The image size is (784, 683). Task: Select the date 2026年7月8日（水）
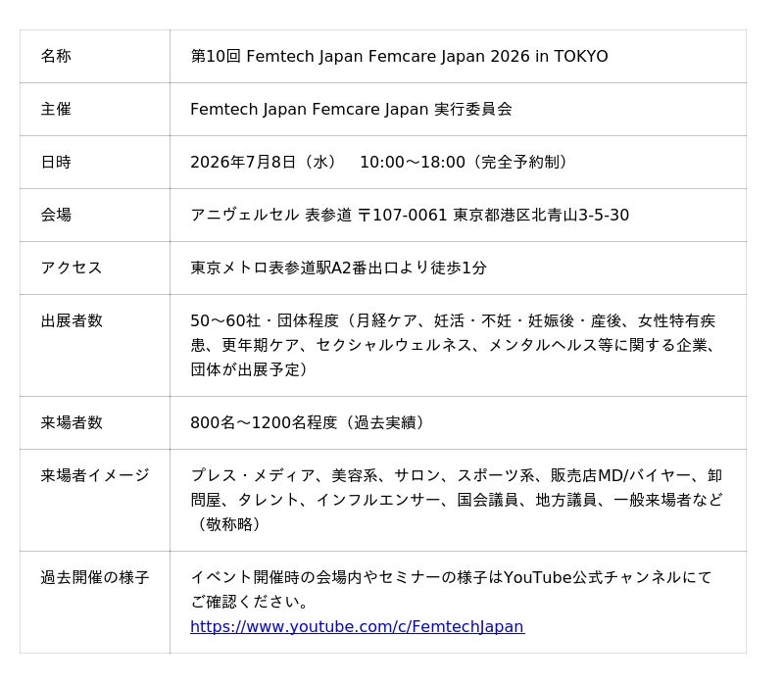pyautogui.click(x=263, y=162)
